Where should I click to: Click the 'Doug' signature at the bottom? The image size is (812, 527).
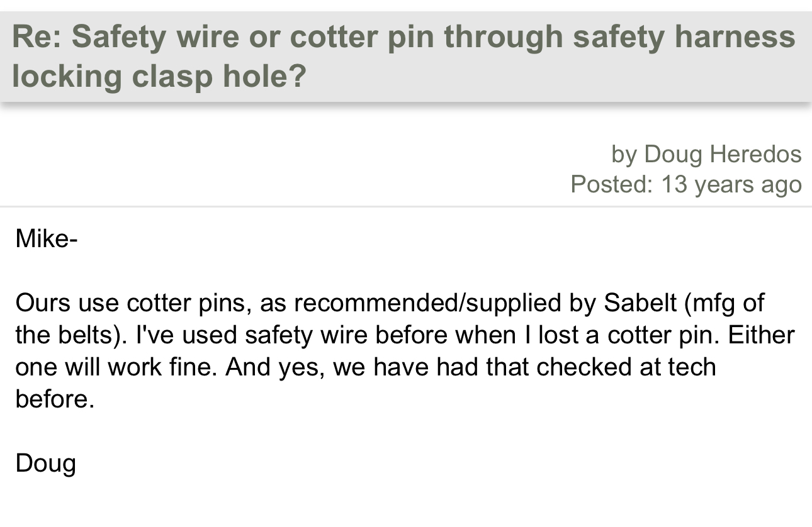pos(45,463)
